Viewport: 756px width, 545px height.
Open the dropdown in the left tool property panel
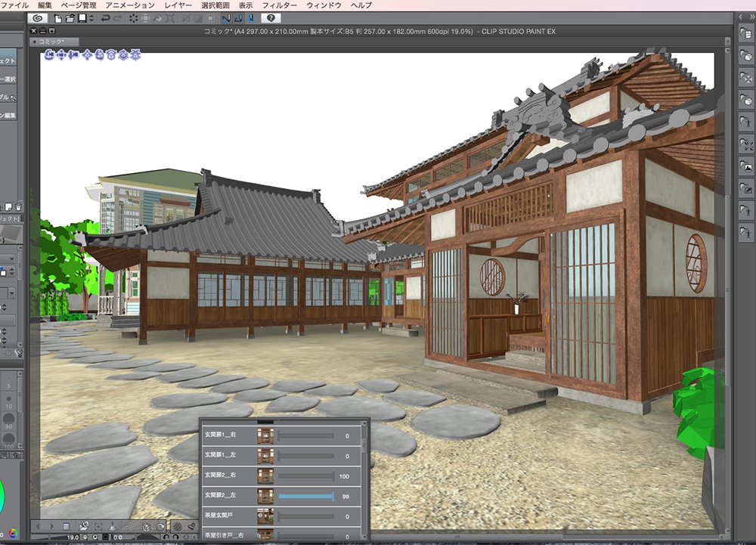click(x=11, y=259)
